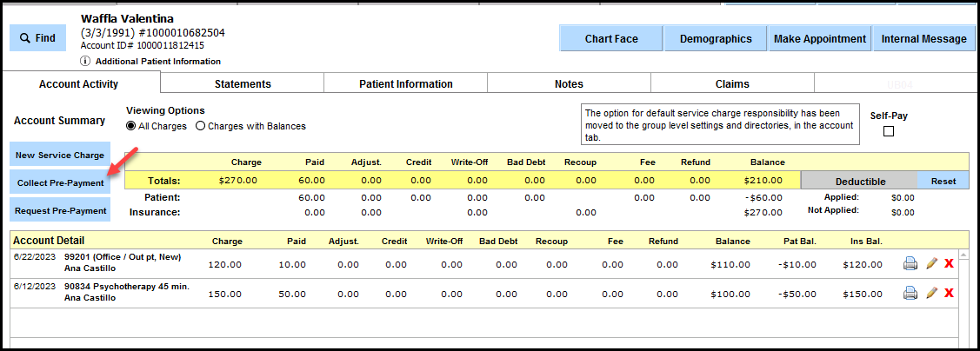Print the 99201 office visit charge

(910, 263)
